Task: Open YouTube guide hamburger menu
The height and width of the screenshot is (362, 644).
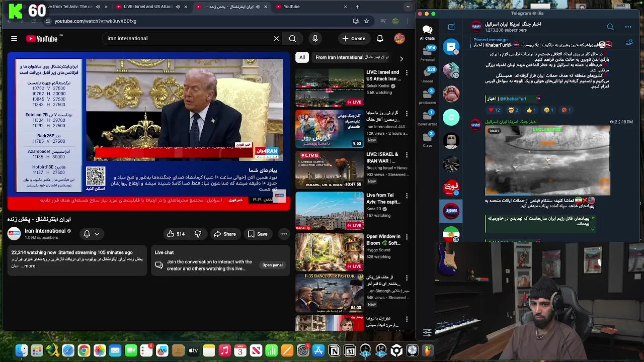Action: 14,38
